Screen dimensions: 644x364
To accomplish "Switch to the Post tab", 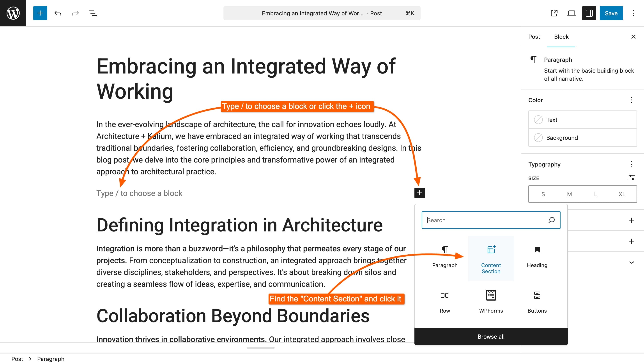I will [x=534, y=37].
